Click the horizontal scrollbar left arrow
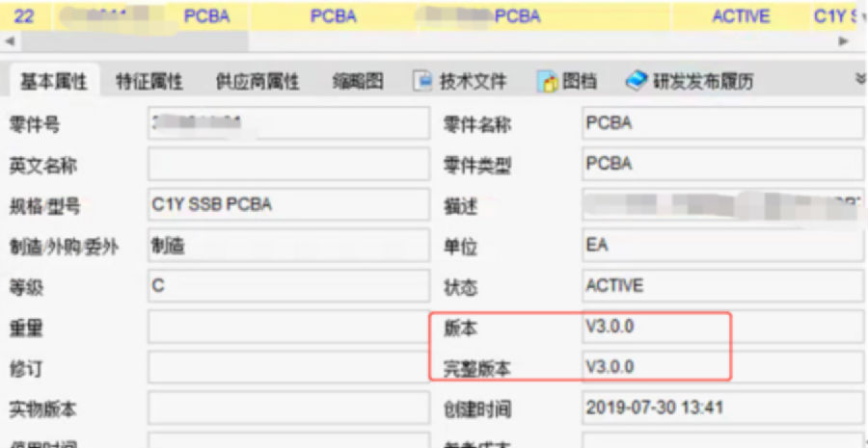 [x=10, y=41]
